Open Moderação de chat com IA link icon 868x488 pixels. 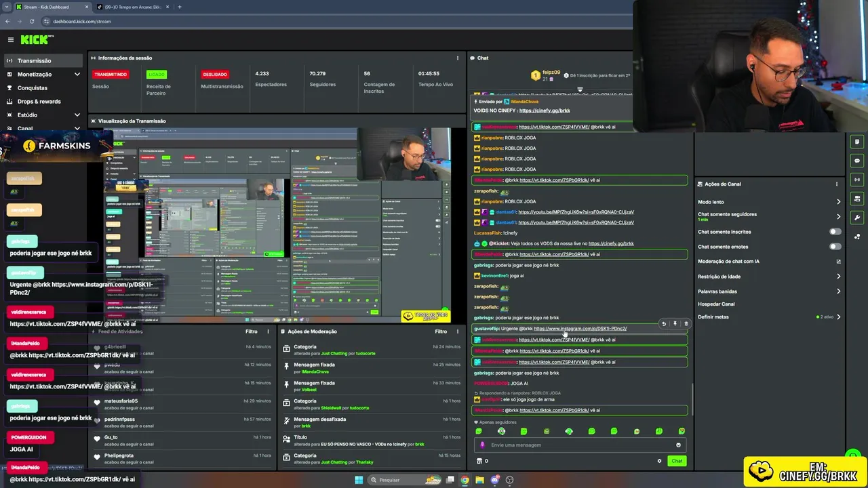pos(838,262)
